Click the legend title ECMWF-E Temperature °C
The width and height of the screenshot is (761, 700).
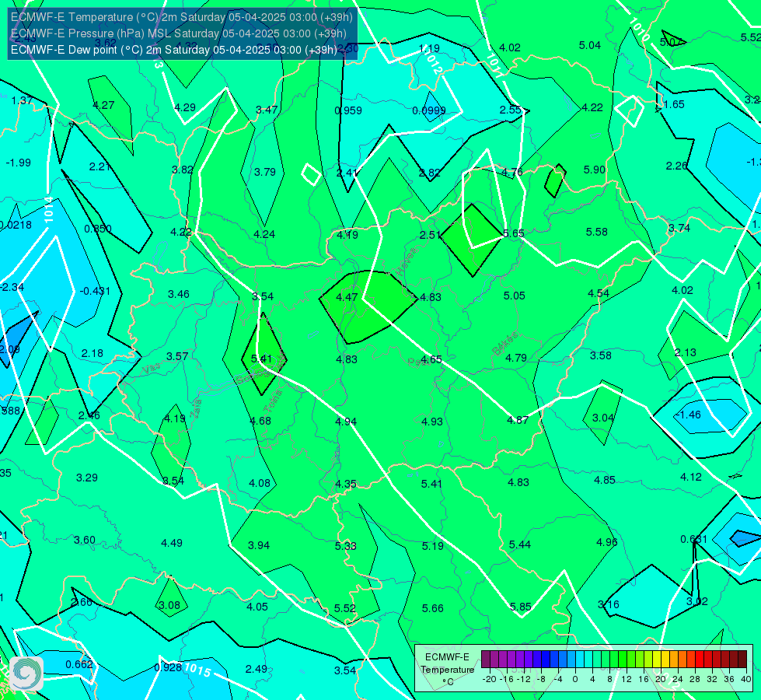point(447,670)
